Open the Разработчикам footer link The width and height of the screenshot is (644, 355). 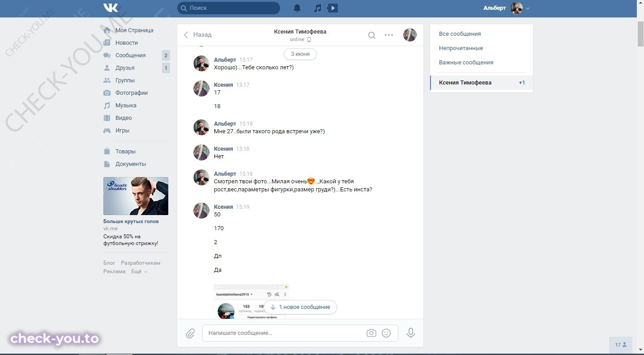(141, 263)
